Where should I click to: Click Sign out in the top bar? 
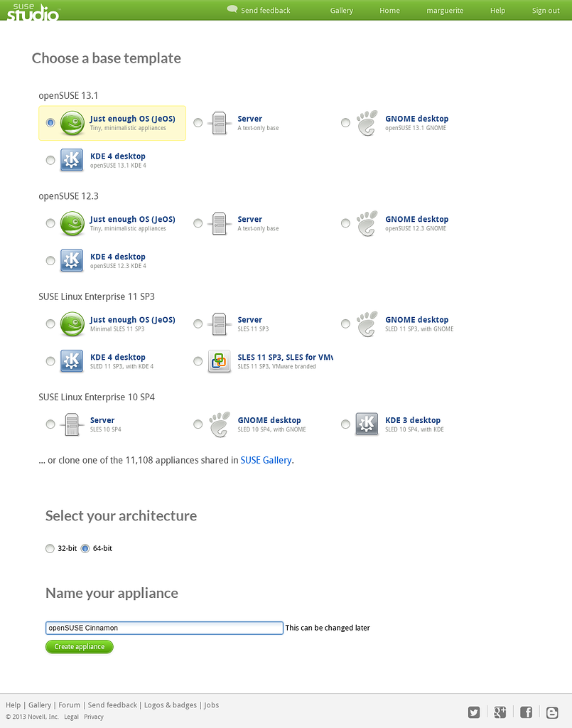545,11
